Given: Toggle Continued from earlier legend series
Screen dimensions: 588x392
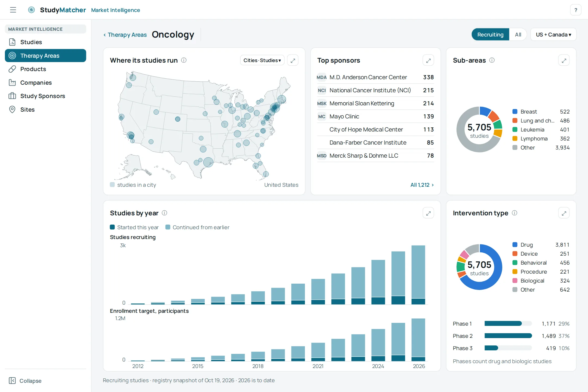Looking at the screenshot, I should coord(197,227).
